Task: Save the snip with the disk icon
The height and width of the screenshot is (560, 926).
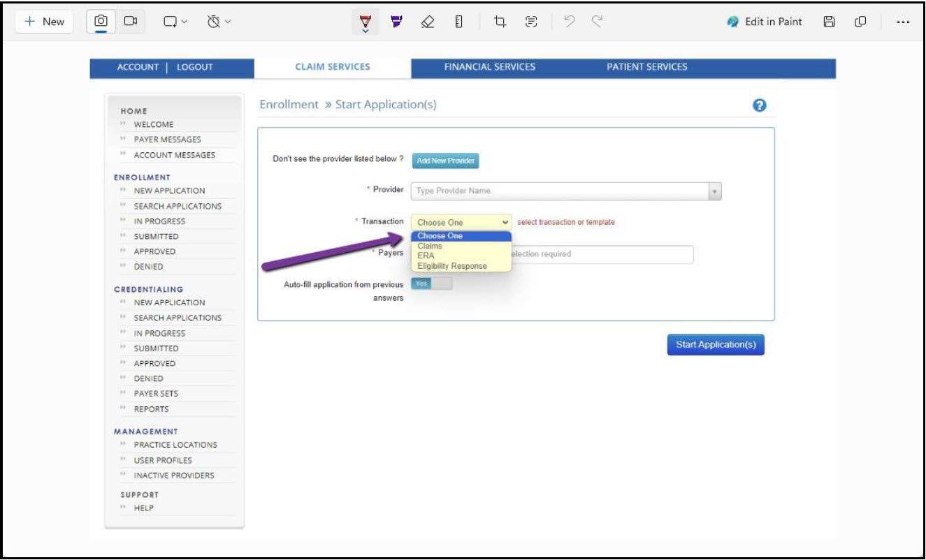Action: pyautogui.click(x=829, y=22)
